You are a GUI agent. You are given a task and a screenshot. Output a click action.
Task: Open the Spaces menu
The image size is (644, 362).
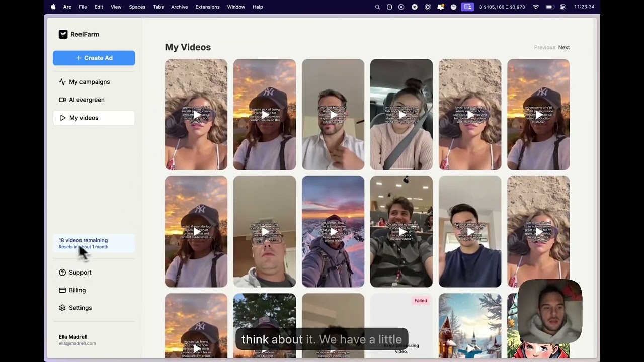[x=137, y=7]
